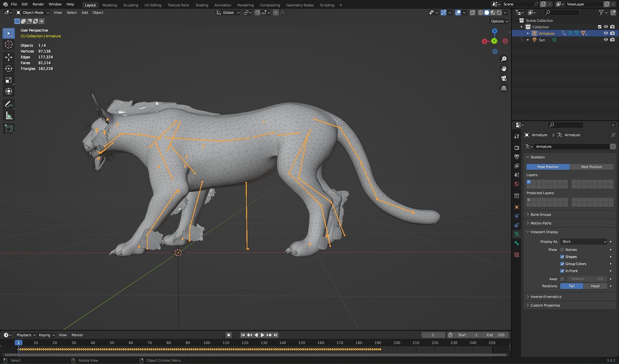Screen dimensions: 619x364
Task: Enable the Axes checkbox
Action: click(x=562, y=279)
